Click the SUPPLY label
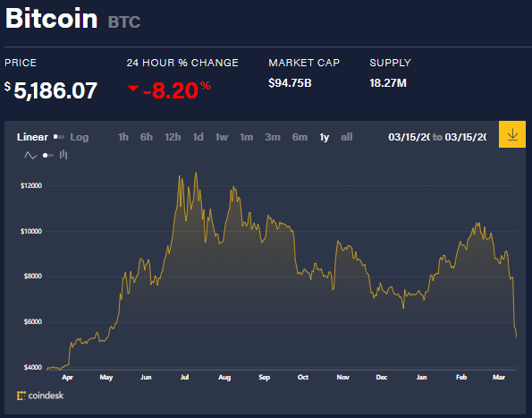Viewport: 532px width, 418px height. click(x=390, y=63)
